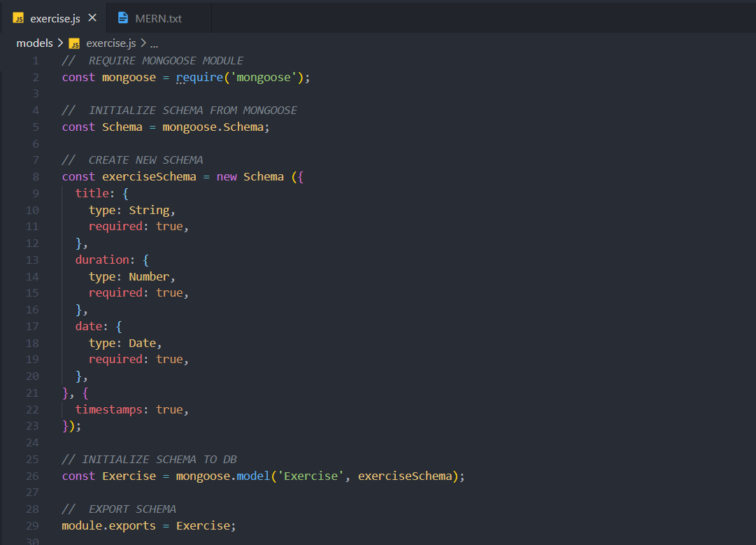Click the JS file icon on exercise.js tab
Viewport: 756px width, 545px height.
coord(18,17)
